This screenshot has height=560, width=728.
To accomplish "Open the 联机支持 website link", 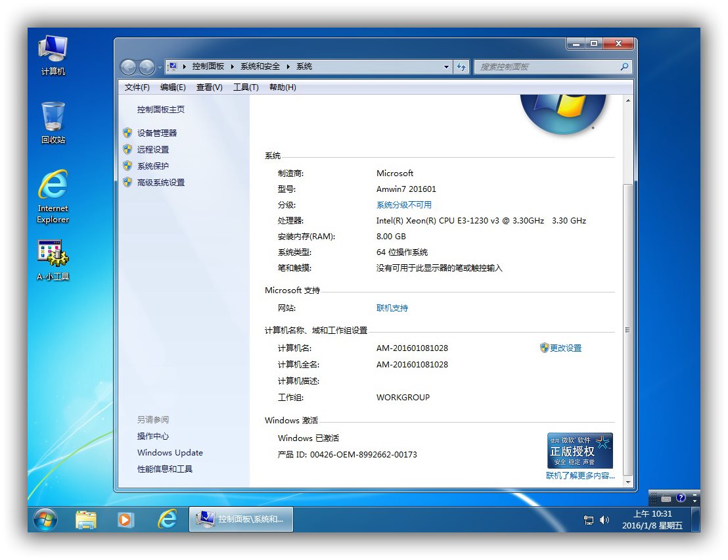I will point(392,308).
